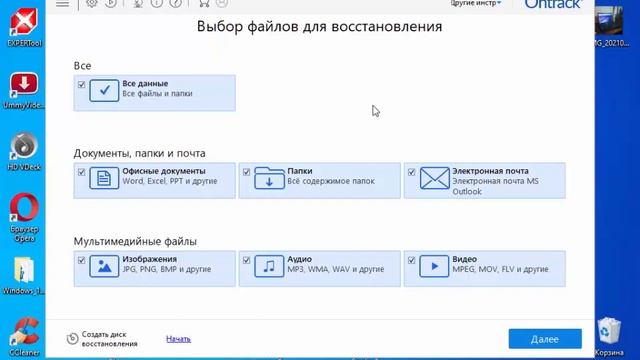640x360 pixels.
Task: Open EXPERTool desktop shortcut
Action: 24,27
